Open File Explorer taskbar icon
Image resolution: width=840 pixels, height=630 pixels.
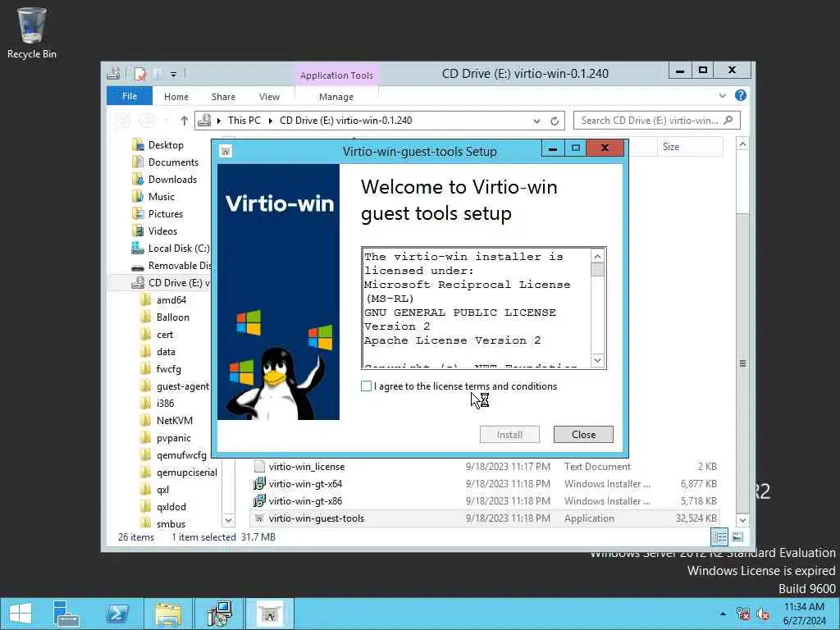click(168, 614)
